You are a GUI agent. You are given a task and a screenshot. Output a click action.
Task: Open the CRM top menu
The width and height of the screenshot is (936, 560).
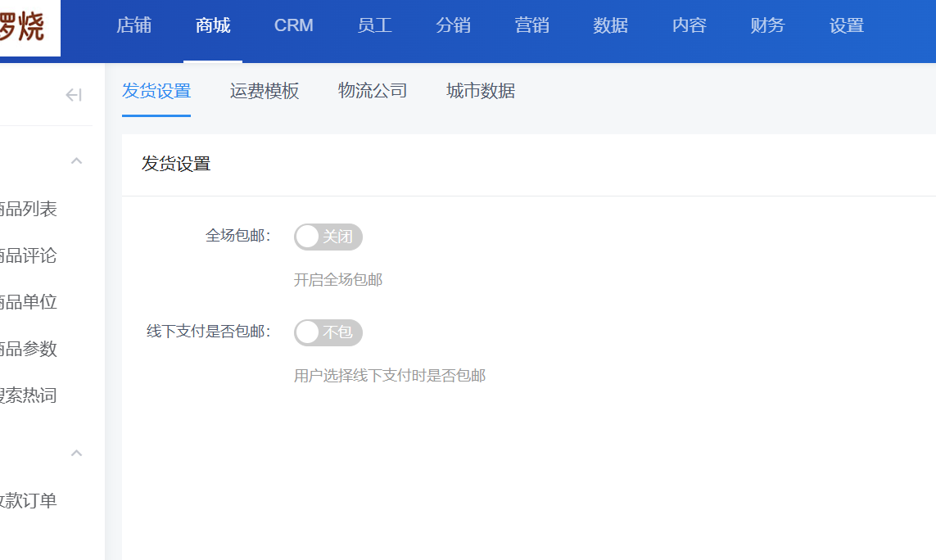(293, 25)
